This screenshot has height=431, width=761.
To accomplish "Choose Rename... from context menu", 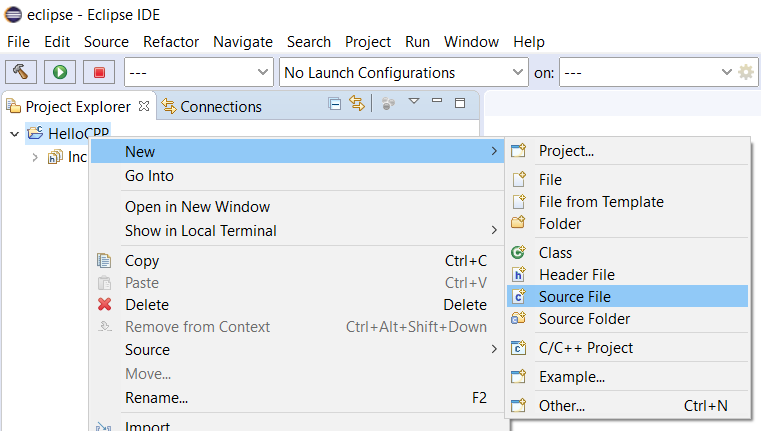I will pos(298,398).
